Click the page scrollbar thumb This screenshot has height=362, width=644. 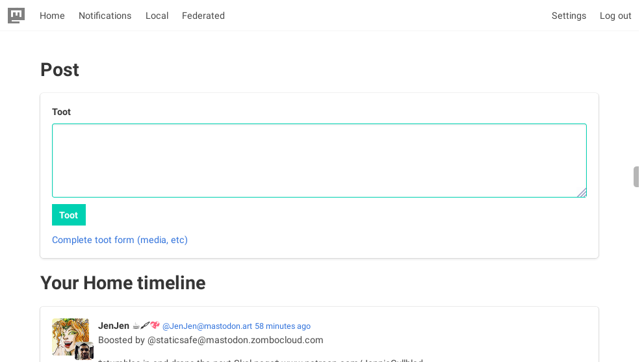pyautogui.click(x=637, y=177)
